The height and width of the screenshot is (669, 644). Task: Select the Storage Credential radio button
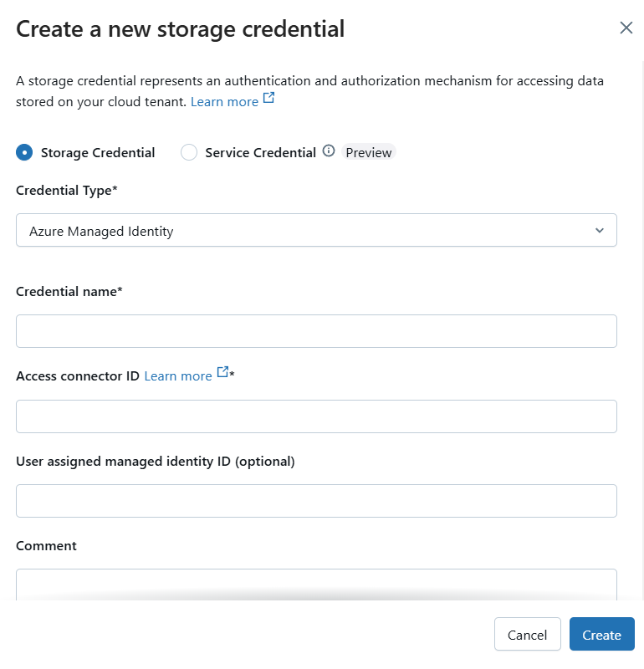coord(25,152)
